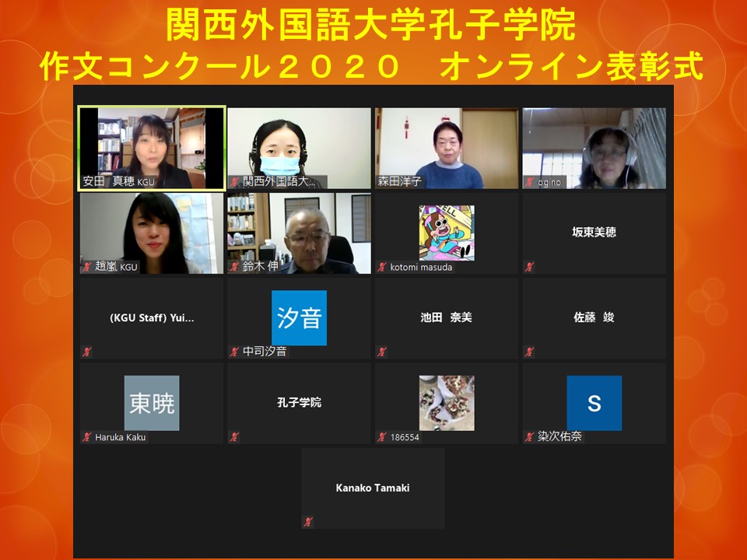Click the muted mic icon next to 186554
The height and width of the screenshot is (560, 747).
click(x=382, y=437)
